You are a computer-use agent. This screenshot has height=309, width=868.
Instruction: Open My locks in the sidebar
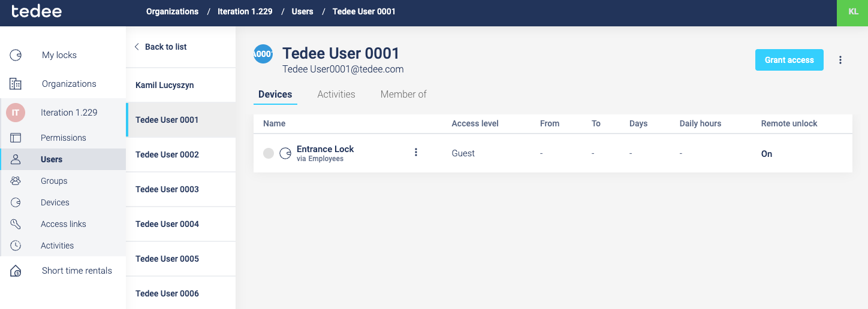pos(59,55)
